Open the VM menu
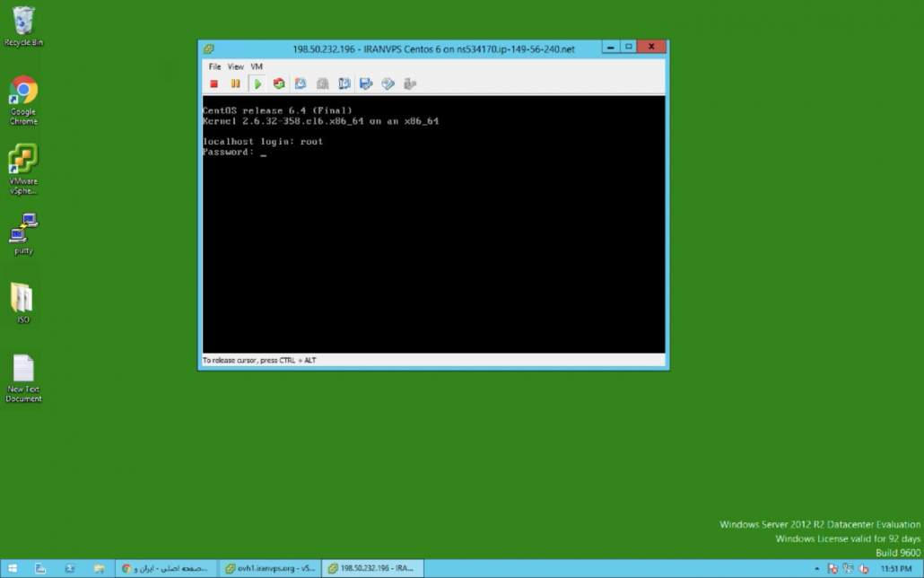 click(257, 66)
